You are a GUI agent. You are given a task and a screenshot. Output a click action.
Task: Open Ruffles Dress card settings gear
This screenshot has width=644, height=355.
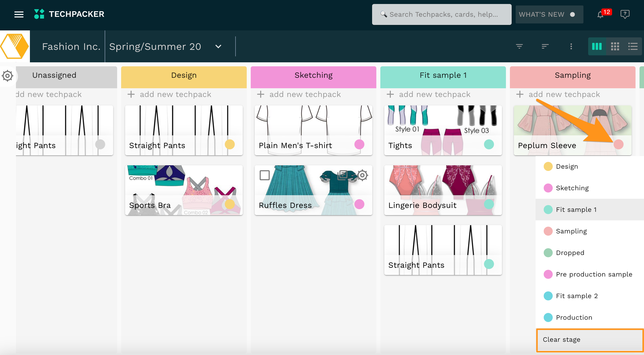[362, 175]
